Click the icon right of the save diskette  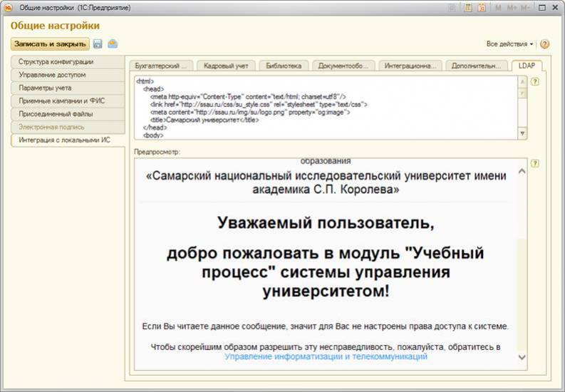coord(112,44)
